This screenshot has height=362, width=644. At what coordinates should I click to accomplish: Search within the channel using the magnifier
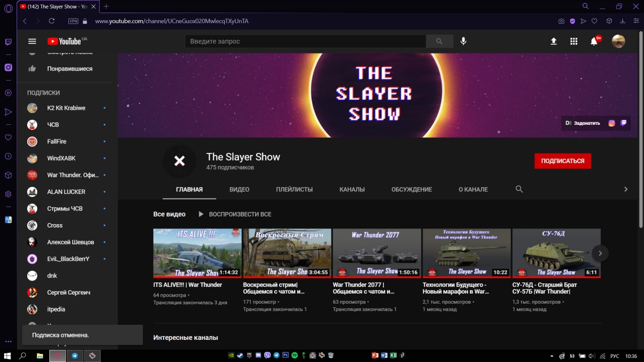coord(519,189)
